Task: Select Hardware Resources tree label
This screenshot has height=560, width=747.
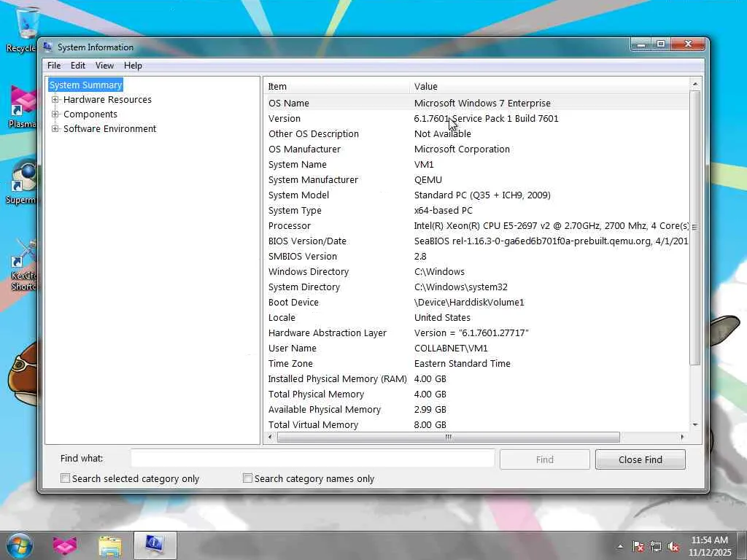Action: (x=107, y=99)
